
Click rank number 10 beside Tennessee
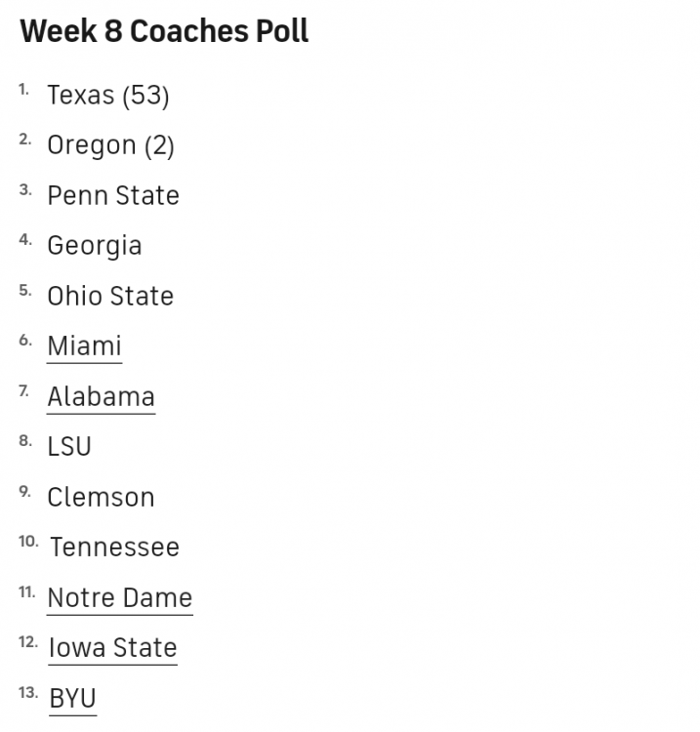(28, 541)
